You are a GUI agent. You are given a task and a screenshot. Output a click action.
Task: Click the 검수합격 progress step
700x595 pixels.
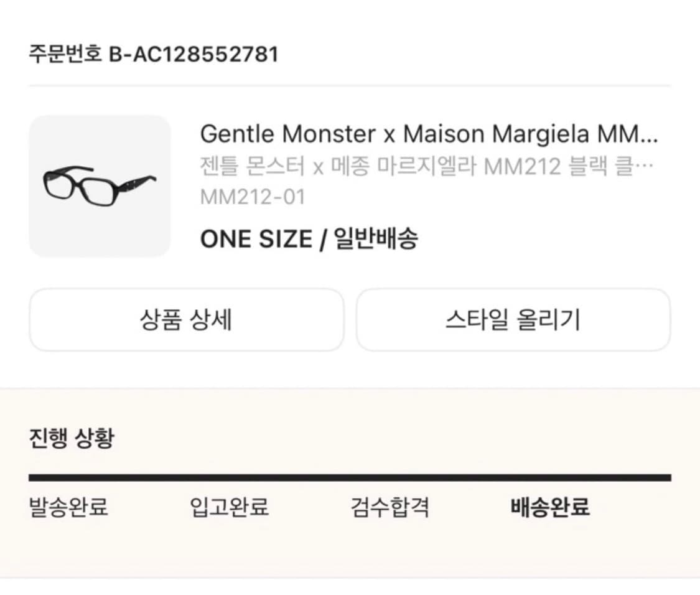391,507
